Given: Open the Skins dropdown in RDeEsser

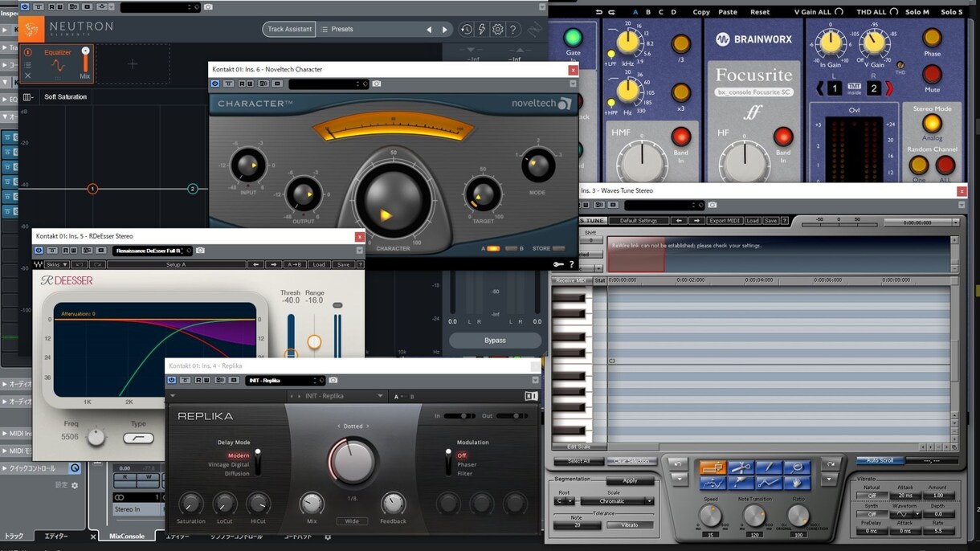Looking at the screenshot, I should (x=56, y=264).
